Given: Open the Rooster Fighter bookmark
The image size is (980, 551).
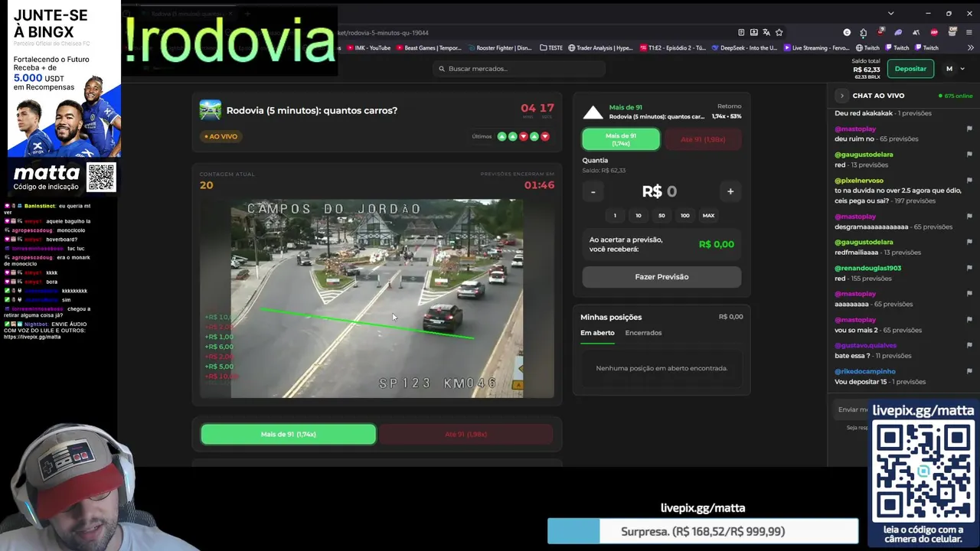Looking at the screenshot, I should (x=500, y=47).
